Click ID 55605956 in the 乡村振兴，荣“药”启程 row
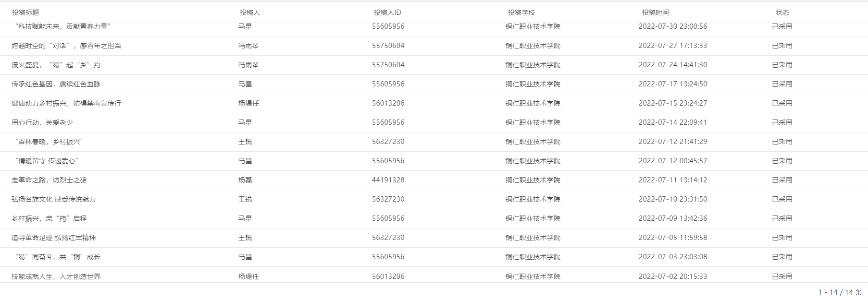The image size is (868, 300). click(388, 218)
